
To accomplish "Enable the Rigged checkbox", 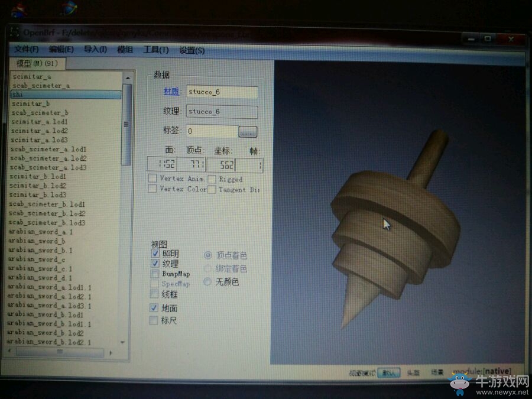I will [x=212, y=179].
